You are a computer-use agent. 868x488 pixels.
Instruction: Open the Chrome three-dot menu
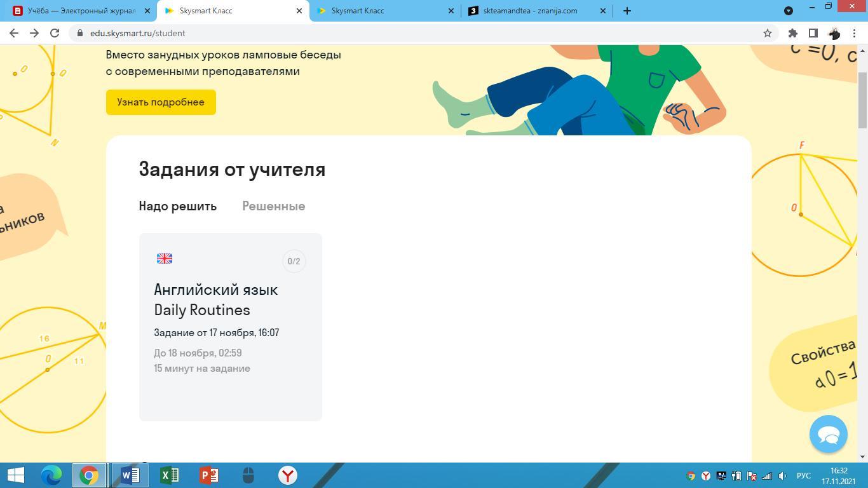coord(855,33)
